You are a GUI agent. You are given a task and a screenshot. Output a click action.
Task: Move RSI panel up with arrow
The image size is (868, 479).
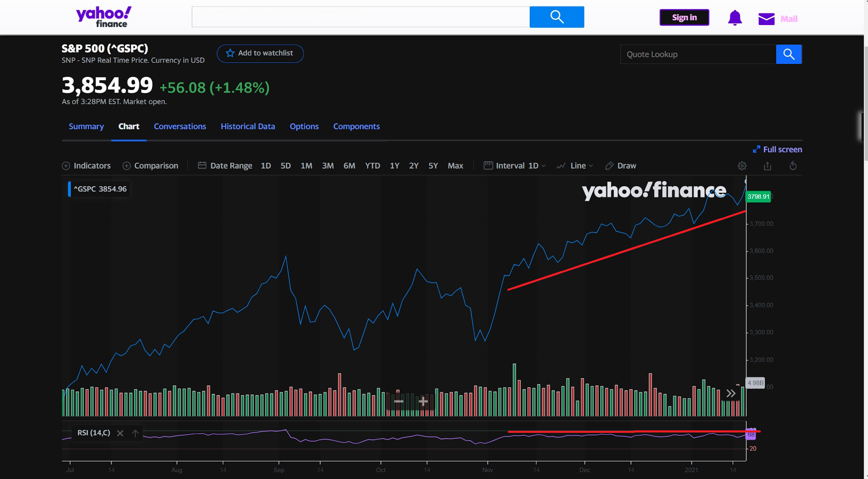click(135, 433)
